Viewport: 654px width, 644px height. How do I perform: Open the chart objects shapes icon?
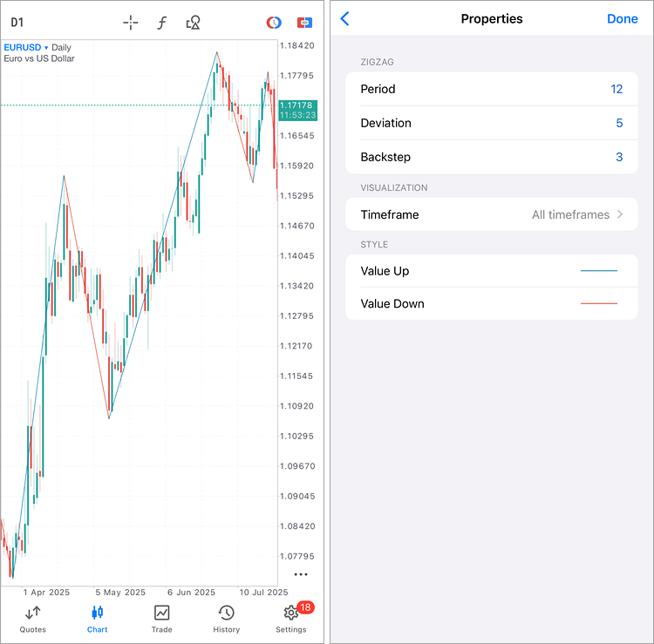194,23
